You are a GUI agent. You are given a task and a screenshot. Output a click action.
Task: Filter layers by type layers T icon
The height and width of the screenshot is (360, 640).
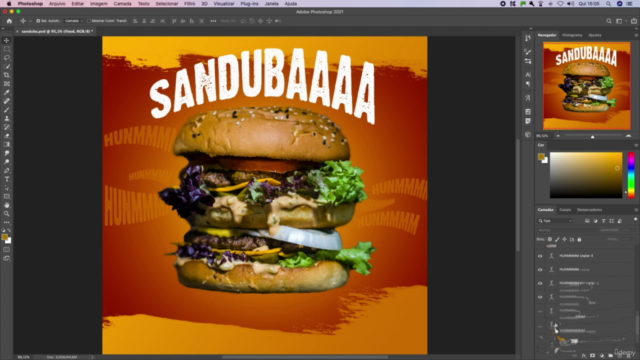[x=603, y=221]
